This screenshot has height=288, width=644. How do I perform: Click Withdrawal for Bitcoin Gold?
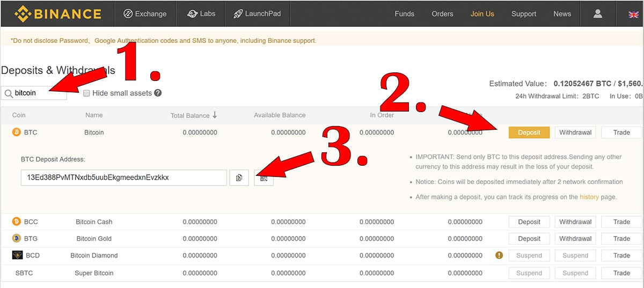(x=575, y=238)
